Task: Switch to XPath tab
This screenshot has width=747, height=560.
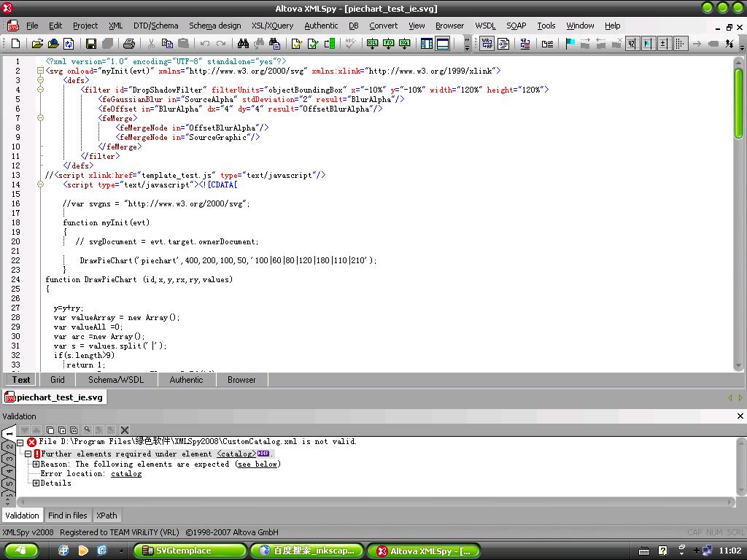Action: pyautogui.click(x=107, y=516)
